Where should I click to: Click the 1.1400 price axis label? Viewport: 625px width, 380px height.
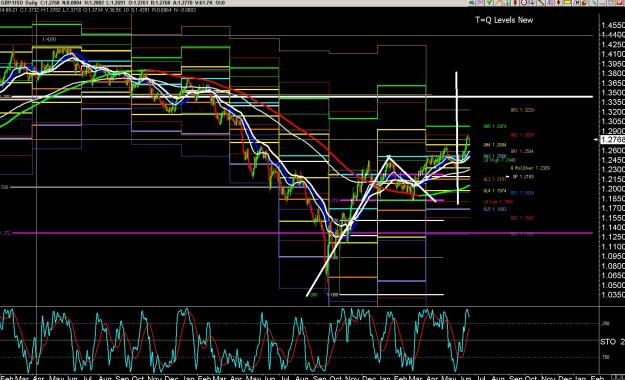click(613, 227)
